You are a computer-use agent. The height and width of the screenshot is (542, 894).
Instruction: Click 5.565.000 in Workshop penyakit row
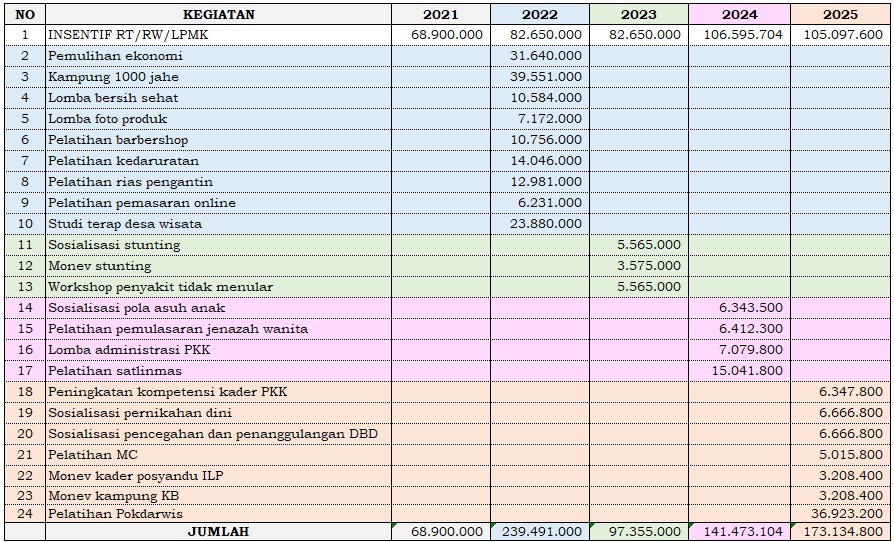[649, 287]
